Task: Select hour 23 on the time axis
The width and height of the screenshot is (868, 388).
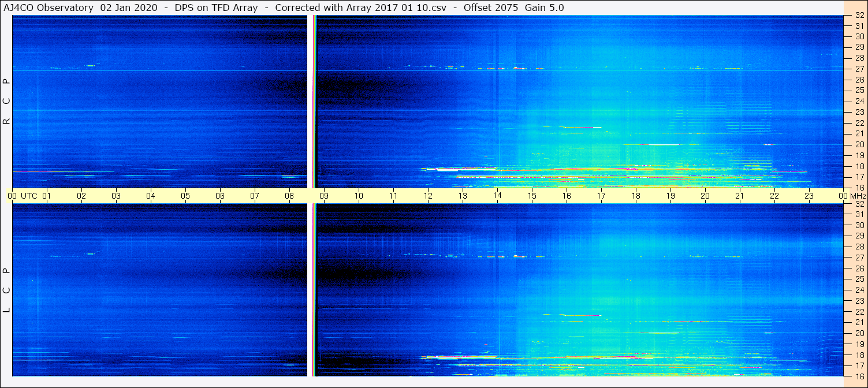Action: coord(809,196)
